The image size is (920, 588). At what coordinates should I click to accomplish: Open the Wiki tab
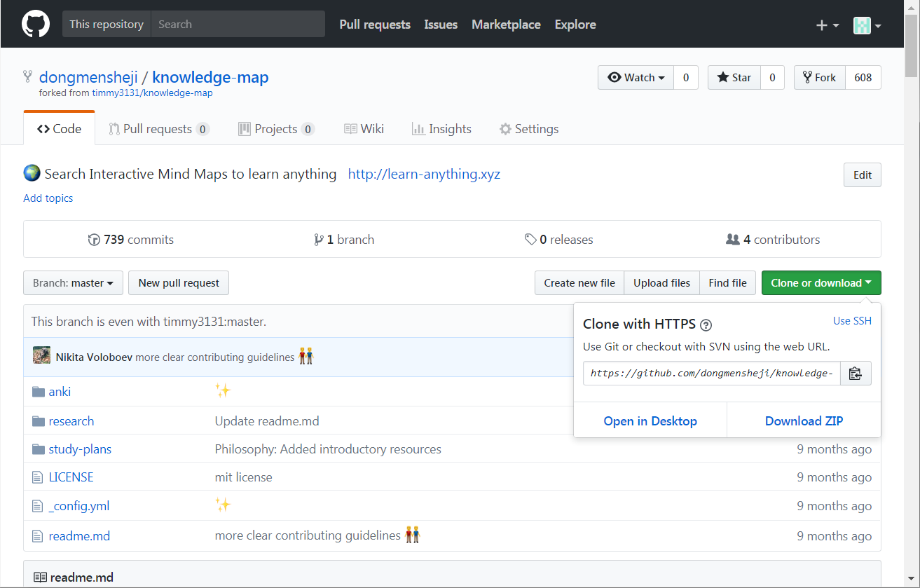tap(364, 129)
